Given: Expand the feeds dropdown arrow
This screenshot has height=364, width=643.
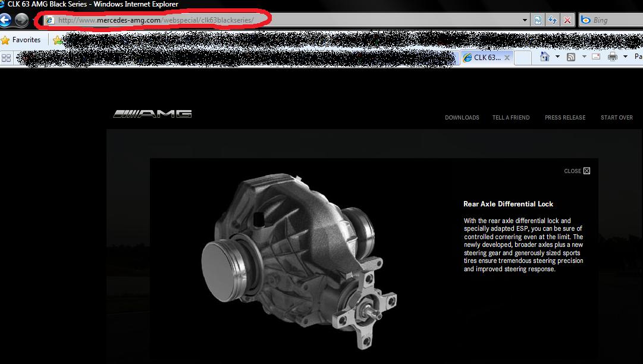Looking at the screenshot, I should pyautogui.click(x=584, y=57).
